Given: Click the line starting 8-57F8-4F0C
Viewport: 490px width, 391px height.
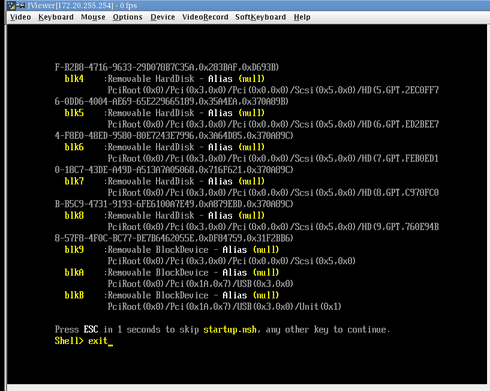Looking at the screenshot, I should tap(174, 238).
